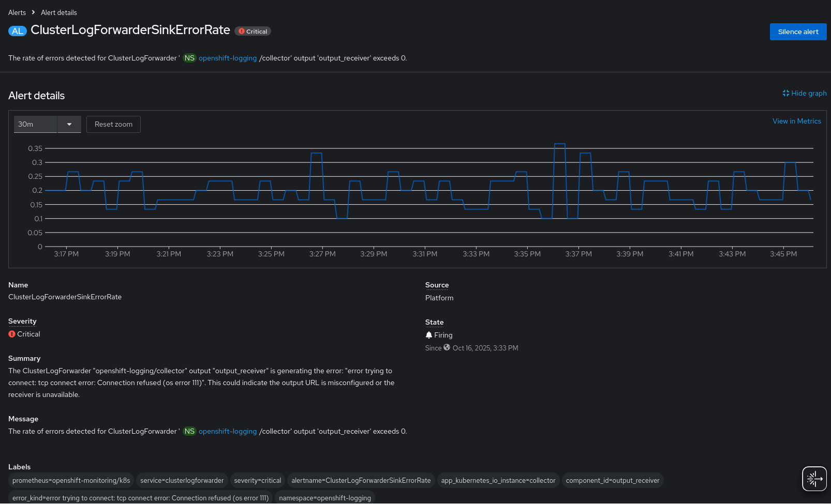Click the alertname=ClusterLogForwarderSinkErrorRate label chip
Viewport: 831px width, 504px height.
click(361, 480)
